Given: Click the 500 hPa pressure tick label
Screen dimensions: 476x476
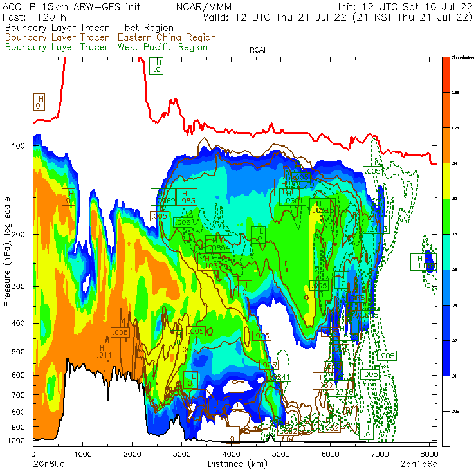Looking at the screenshot, I should 18,352.
